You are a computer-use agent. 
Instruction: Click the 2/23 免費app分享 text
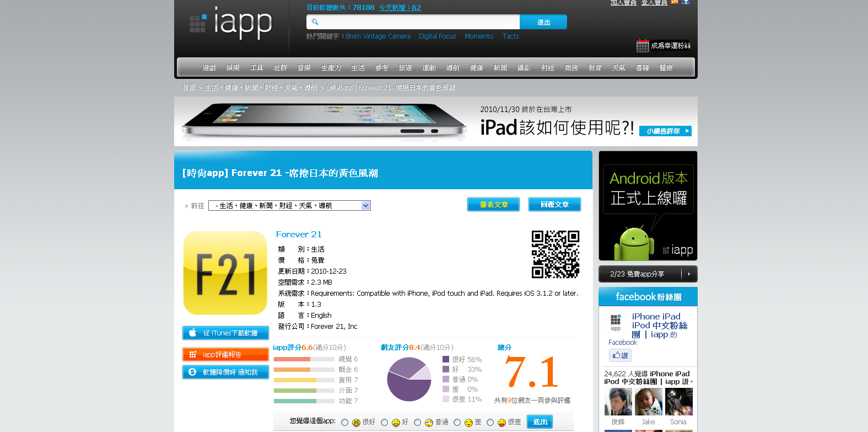point(637,274)
